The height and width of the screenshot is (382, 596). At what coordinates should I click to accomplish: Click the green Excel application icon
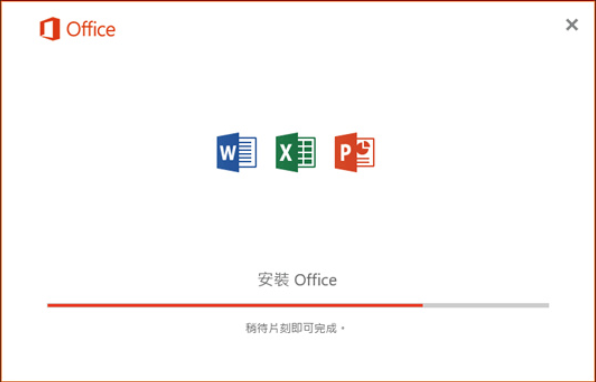pyautogui.click(x=295, y=152)
